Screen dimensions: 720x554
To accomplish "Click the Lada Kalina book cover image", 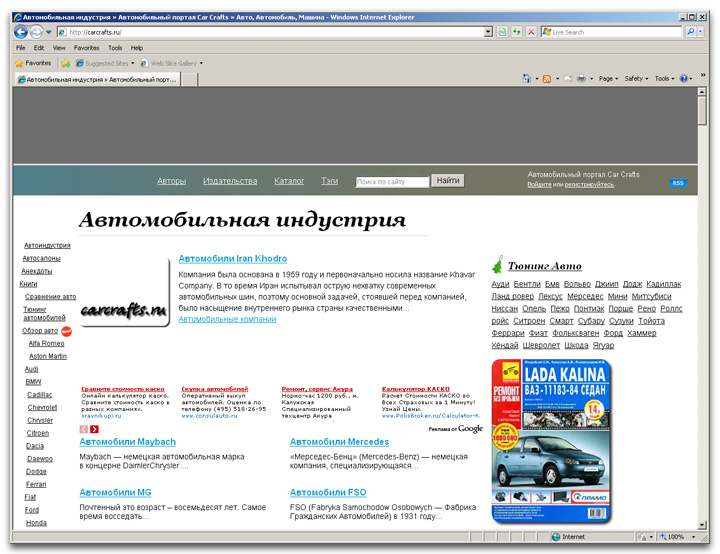I will [x=551, y=442].
